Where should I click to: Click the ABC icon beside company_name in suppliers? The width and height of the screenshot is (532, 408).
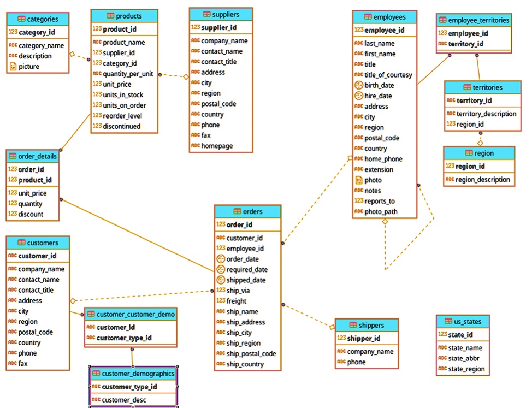pos(194,40)
